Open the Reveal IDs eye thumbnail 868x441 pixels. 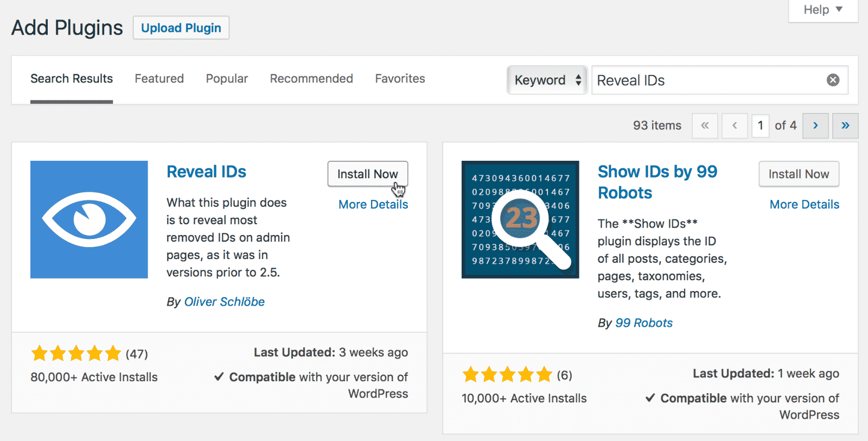pyautogui.click(x=89, y=219)
